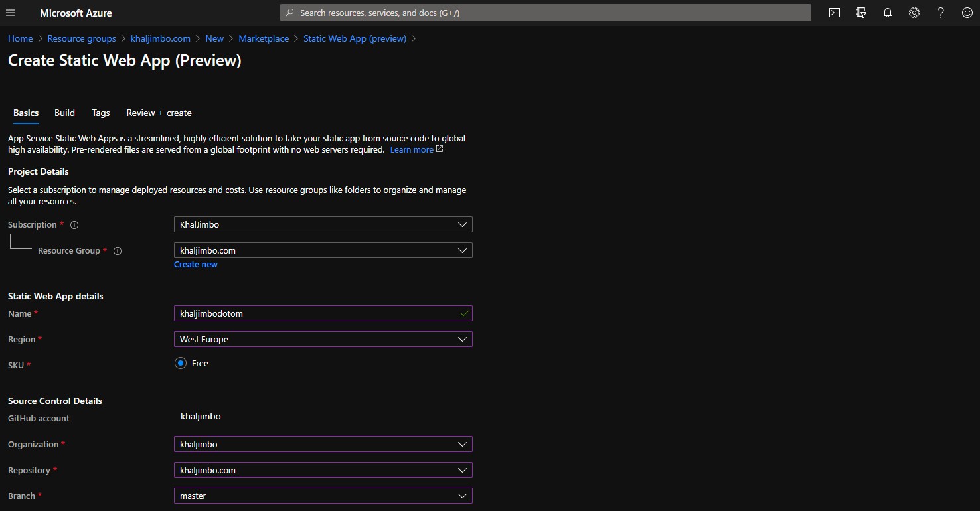Open the Directory and subscription filter icon
980x511 pixels.
tap(861, 13)
